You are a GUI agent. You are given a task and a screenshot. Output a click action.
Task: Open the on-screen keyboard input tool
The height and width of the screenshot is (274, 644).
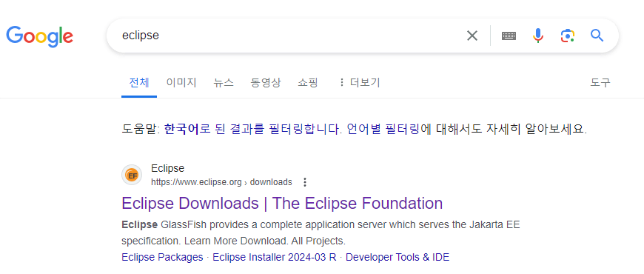tap(509, 36)
